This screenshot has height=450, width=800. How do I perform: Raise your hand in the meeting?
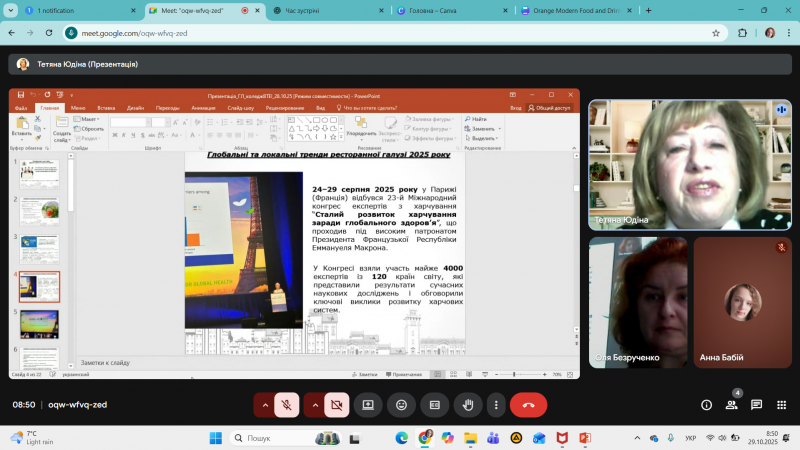466,404
